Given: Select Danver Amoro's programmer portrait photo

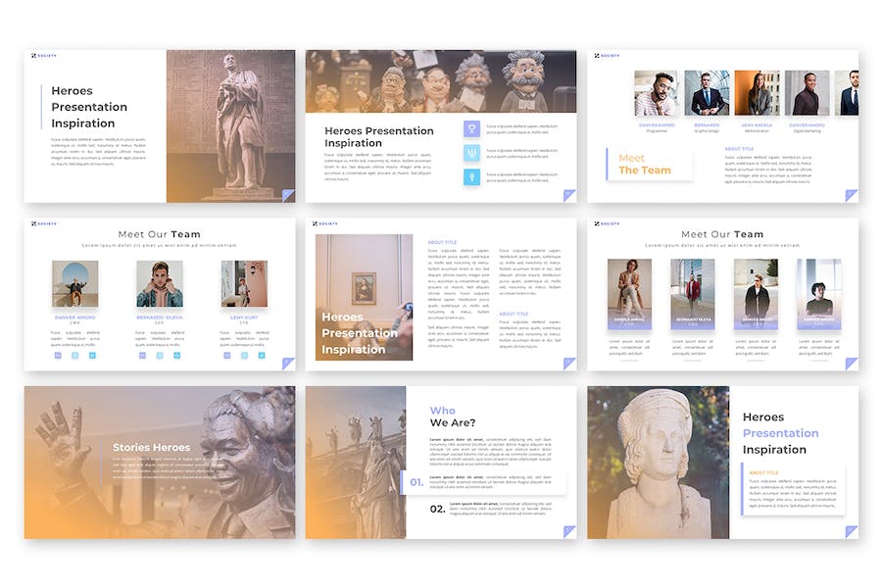Looking at the screenshot, I should coord(656,94).
